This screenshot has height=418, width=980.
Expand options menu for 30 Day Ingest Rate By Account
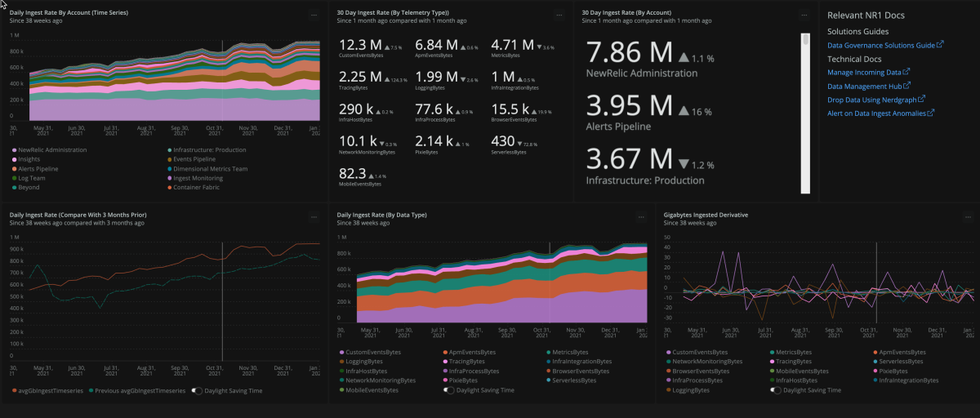coord(804,15)
